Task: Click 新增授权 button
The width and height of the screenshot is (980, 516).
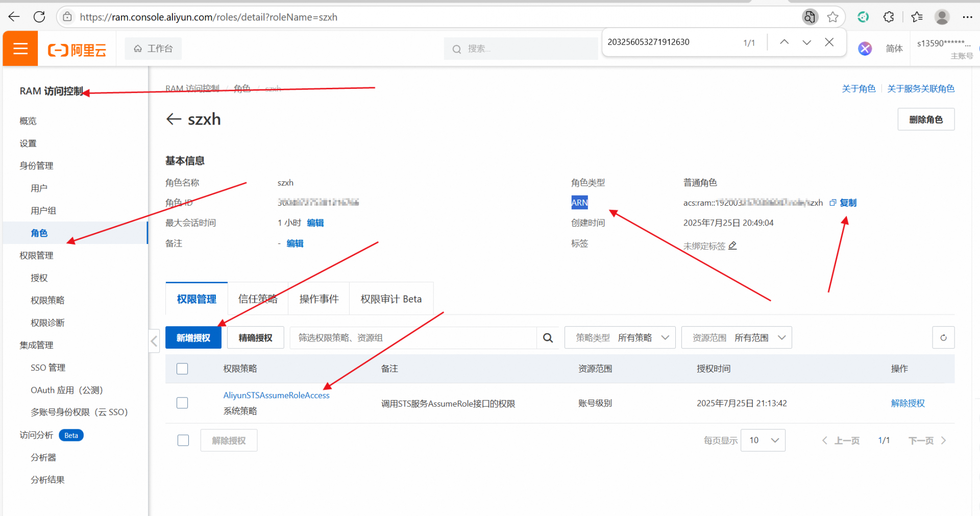Action: coord(193,338)
